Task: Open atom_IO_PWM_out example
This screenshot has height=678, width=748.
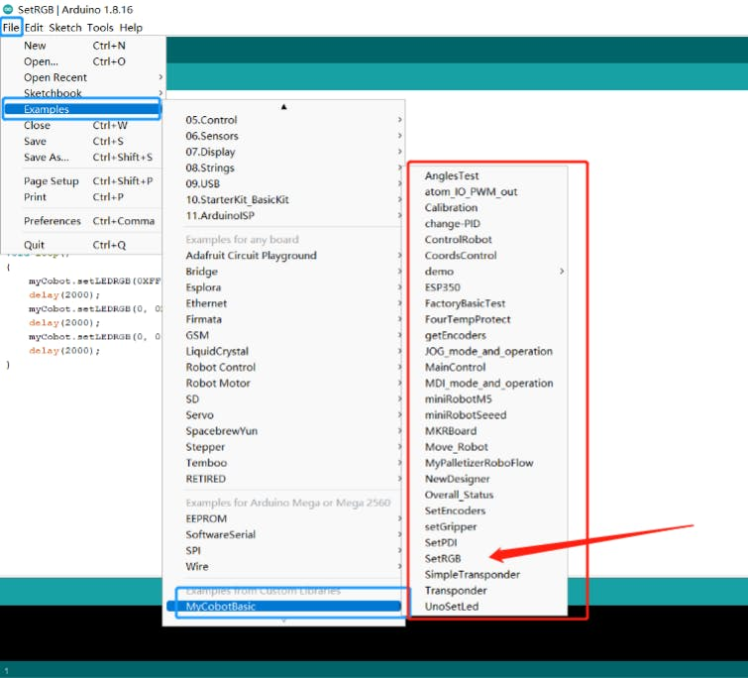Action: 488,192
